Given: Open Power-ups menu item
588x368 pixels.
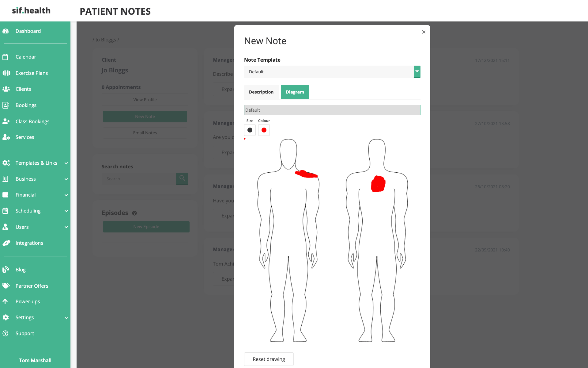Looking at the screenshot, I should 28,301.
